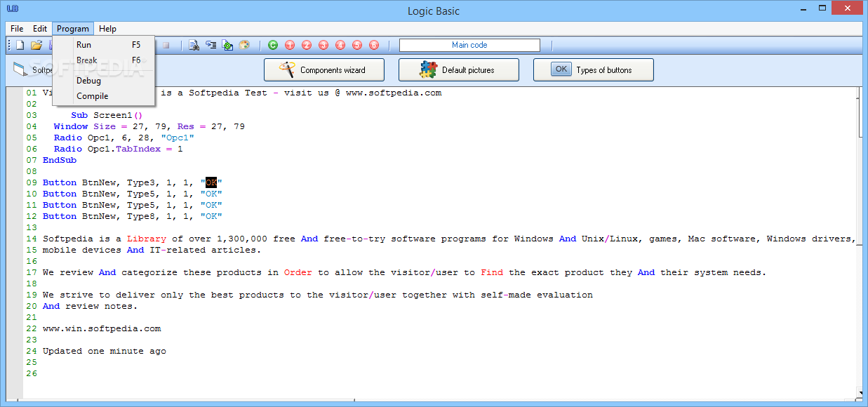The image size is (868, 407).
Task: Click the screen icon left of Softpedia label
Action: click(x=20, y=69)
